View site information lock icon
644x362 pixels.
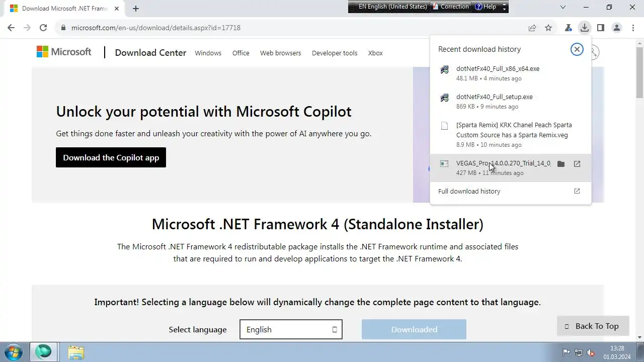click(x=63, y=28)
